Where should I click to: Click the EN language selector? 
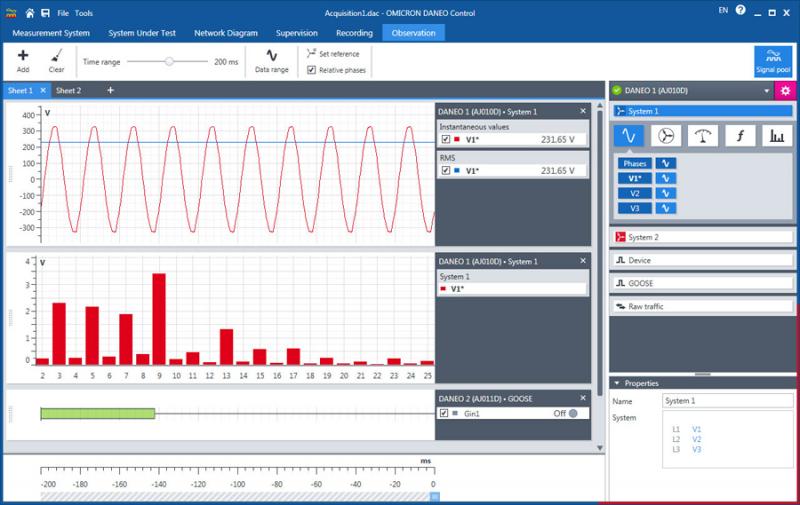pos(723,10)
